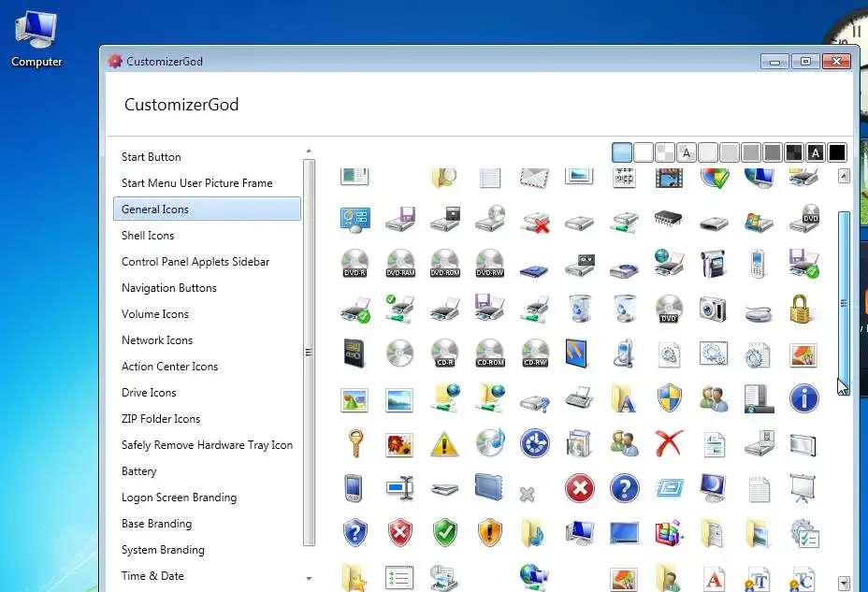This screenshot has height=592, width=868.
Task: Choose the light checkered preview background swatch
Action: (665, 152)
